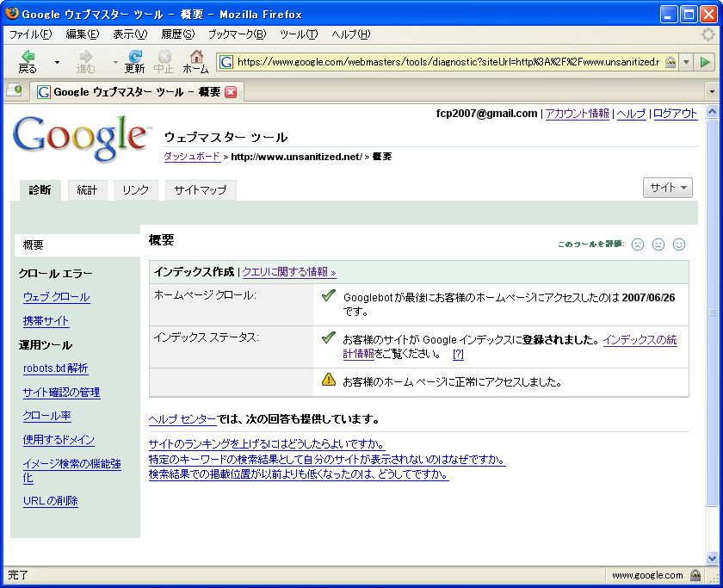Open robots.txt 解析 link
Viewport: 723px width, 588px height.
tap(55, 368)
